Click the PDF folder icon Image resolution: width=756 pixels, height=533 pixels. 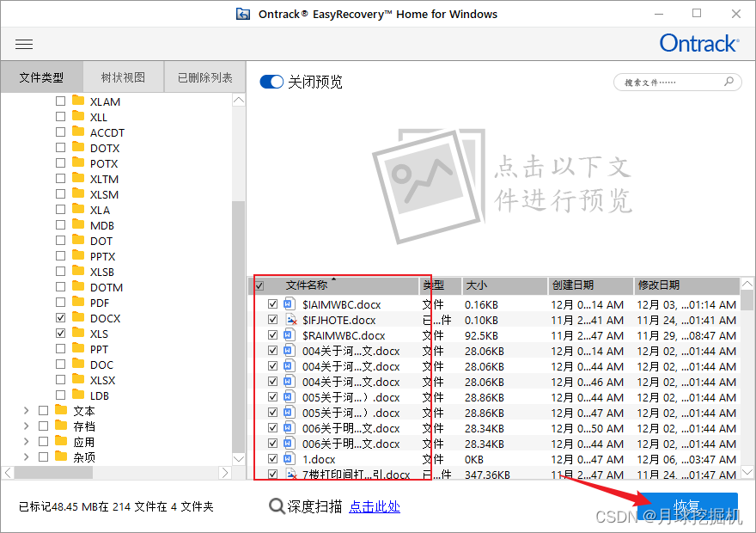(78, 302)
